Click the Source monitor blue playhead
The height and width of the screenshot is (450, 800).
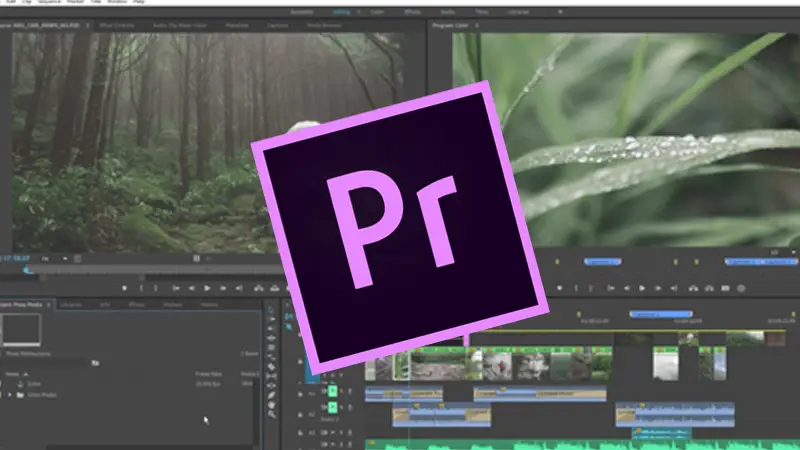point(27,269)
